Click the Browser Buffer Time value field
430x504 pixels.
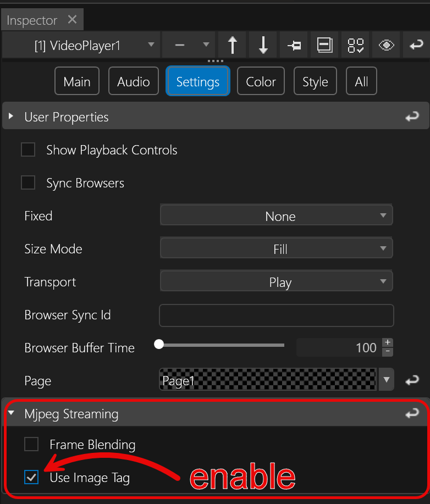pos(339,347)
